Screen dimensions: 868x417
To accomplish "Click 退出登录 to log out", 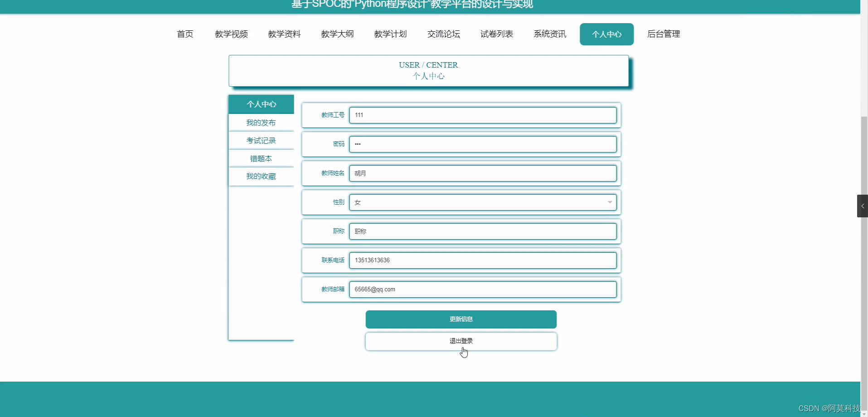I will (x=461, y=341).
